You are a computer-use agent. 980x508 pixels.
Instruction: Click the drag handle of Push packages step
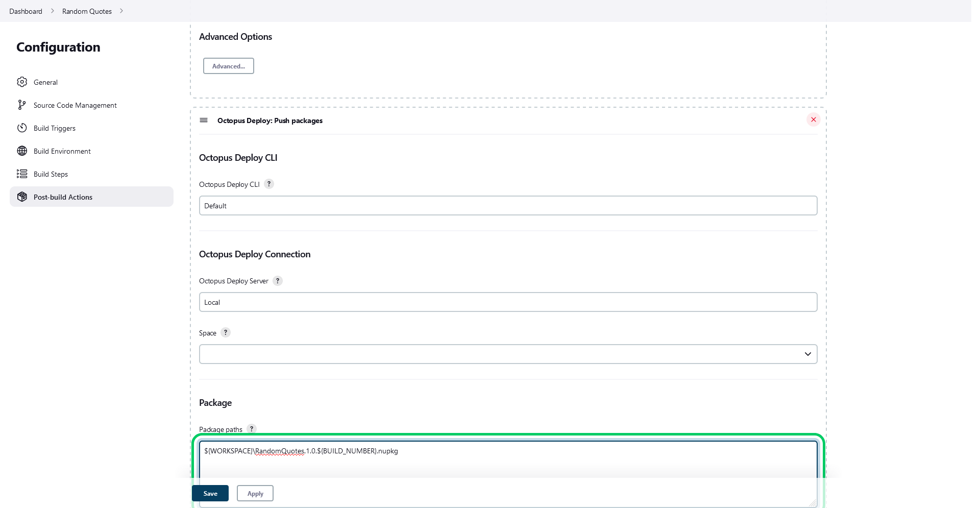pos(204,120)
